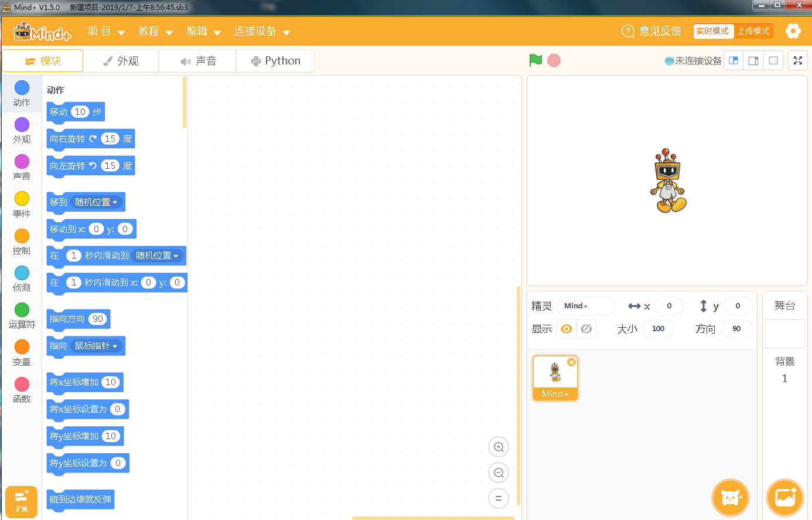Click the green flag to run program
This screenshot has width=812, height=520.
coord(535,60)
